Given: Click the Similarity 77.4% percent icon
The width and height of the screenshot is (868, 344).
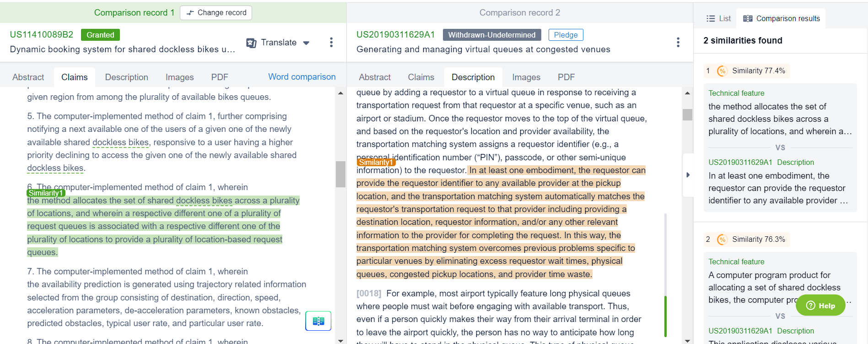Looking at the screenshot, I should point(722,71).
